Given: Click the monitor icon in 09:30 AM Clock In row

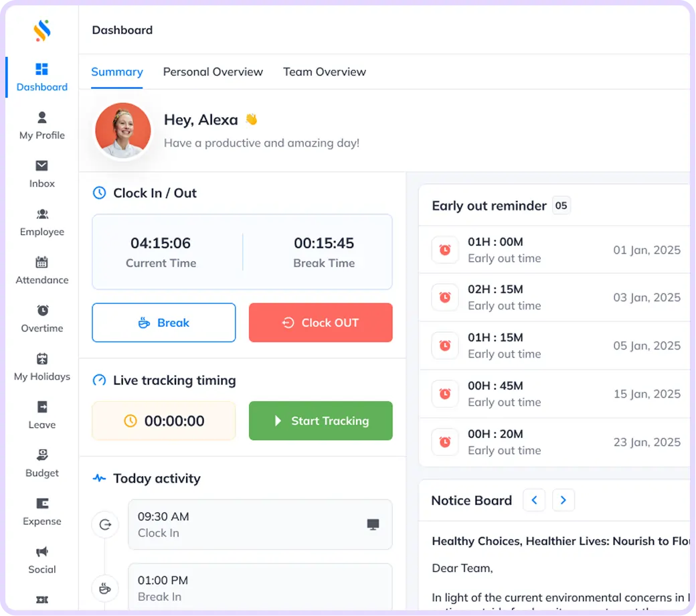Looking at the screenshot, I should (x=373, y=524).
